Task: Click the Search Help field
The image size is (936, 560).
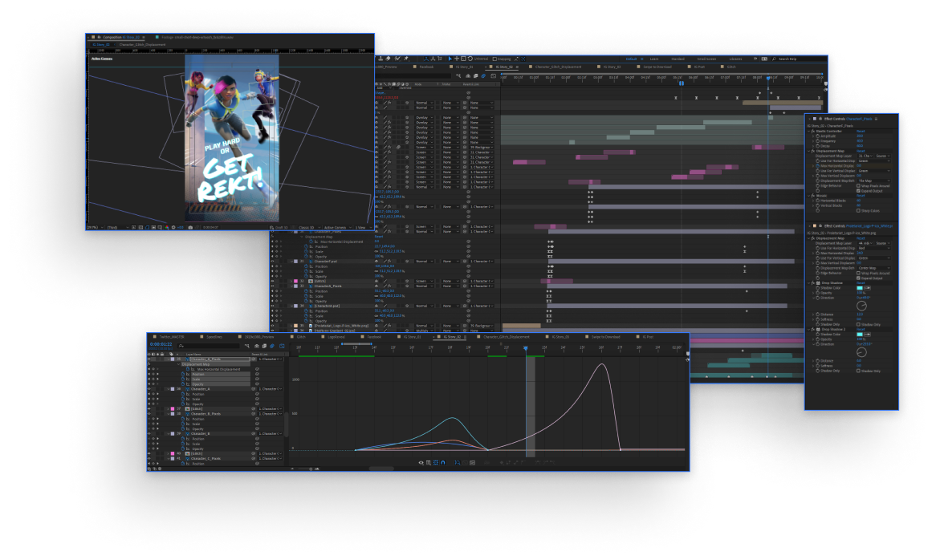Action: pyautogui.click(x=800, y=59)
